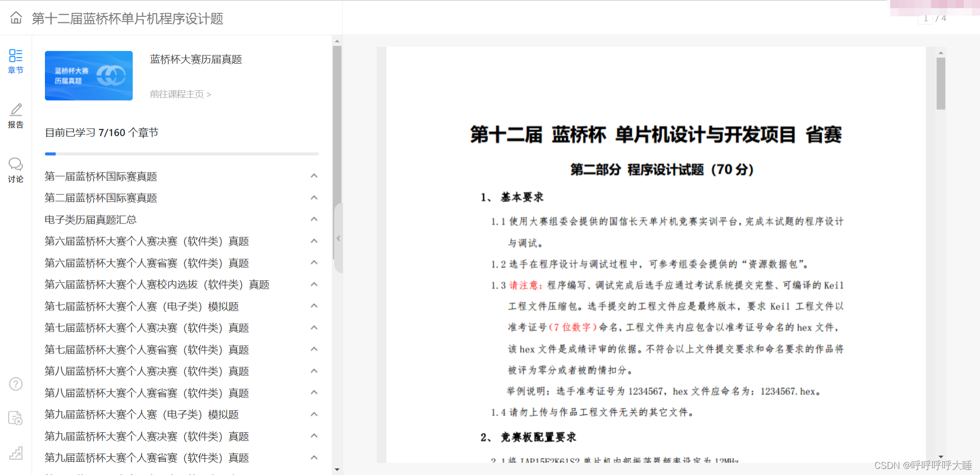Image resolution: width=980 pixels, height=475 pixels.
Task: Select chapter 电子类历届真题汇总
Action: coord(91,220)
